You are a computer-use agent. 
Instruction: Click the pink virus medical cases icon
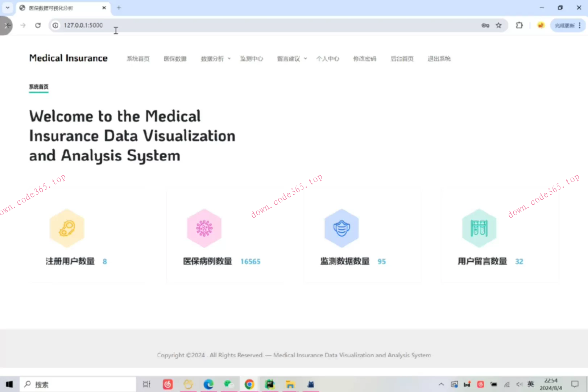[204, 228]
